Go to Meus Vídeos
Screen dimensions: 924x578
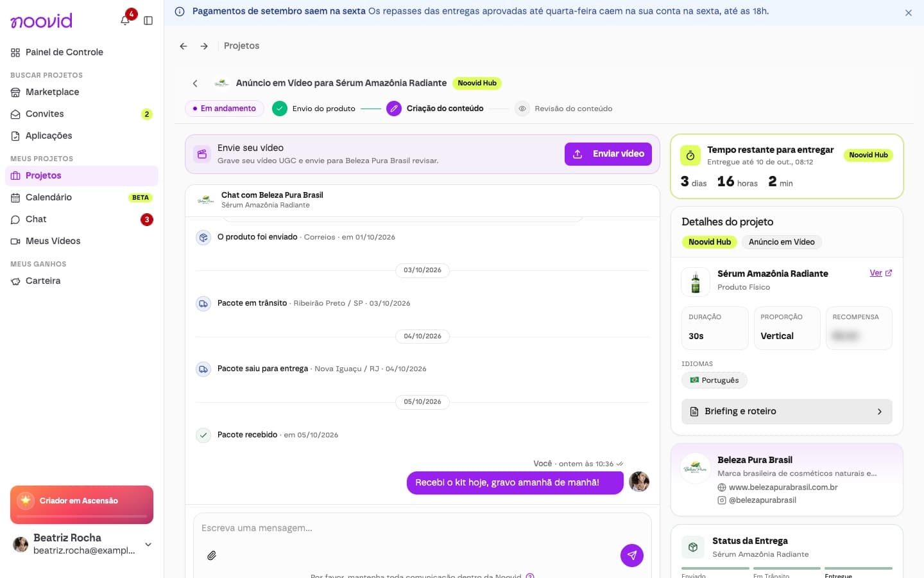click(81, 241)
